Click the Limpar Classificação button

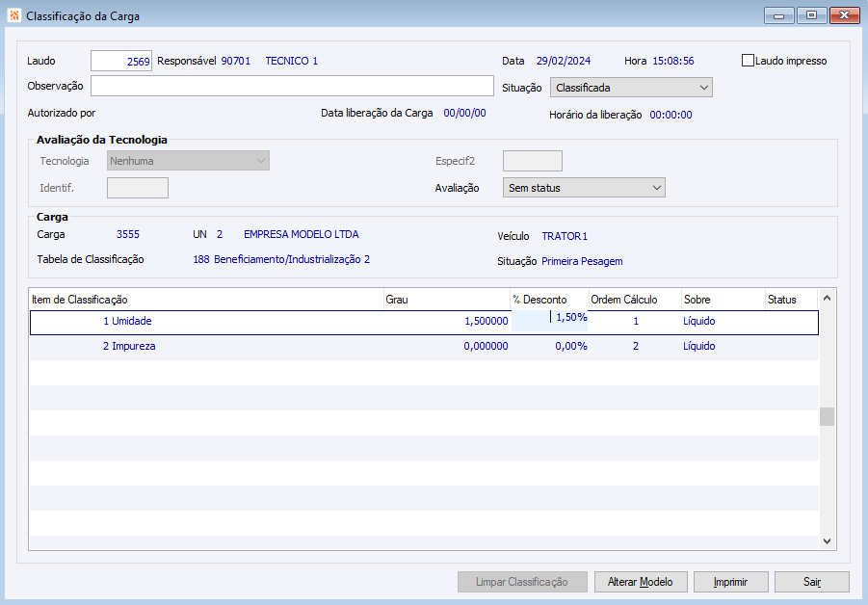tap(522, 582)
